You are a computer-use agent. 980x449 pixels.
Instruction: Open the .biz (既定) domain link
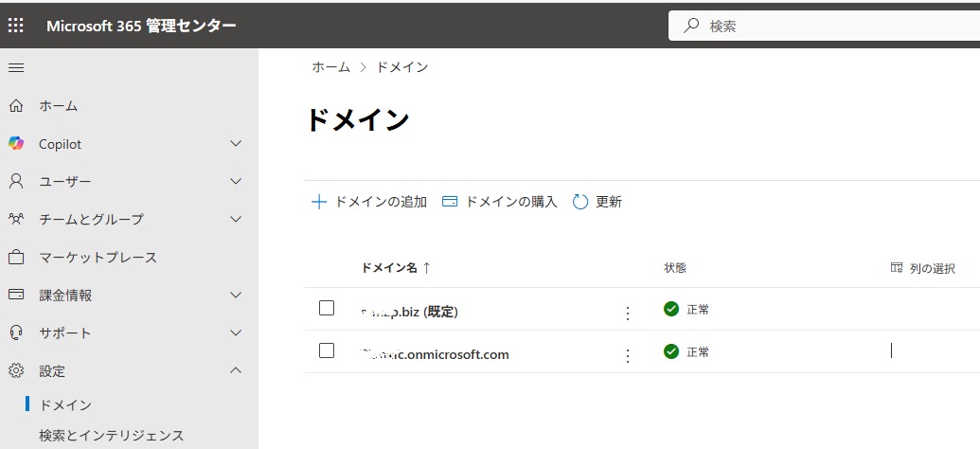(x=410, y=312)
